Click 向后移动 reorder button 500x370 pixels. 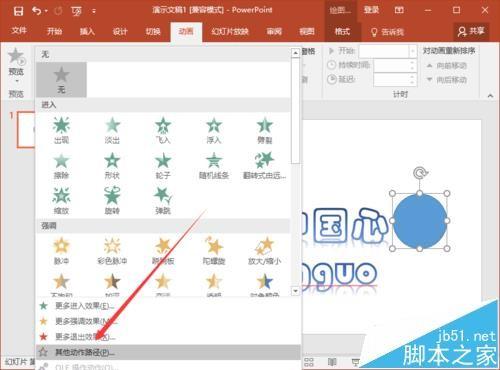pyautogui.click(x=447, y=80)
